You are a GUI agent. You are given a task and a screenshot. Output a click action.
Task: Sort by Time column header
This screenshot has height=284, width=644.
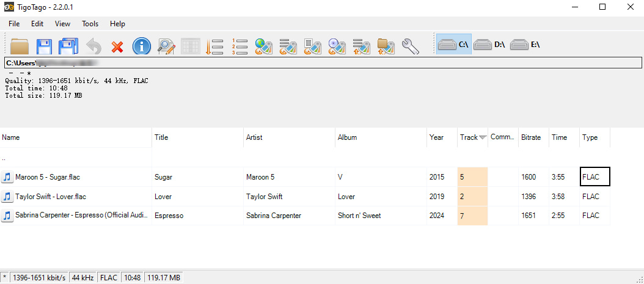click(565, 137)
